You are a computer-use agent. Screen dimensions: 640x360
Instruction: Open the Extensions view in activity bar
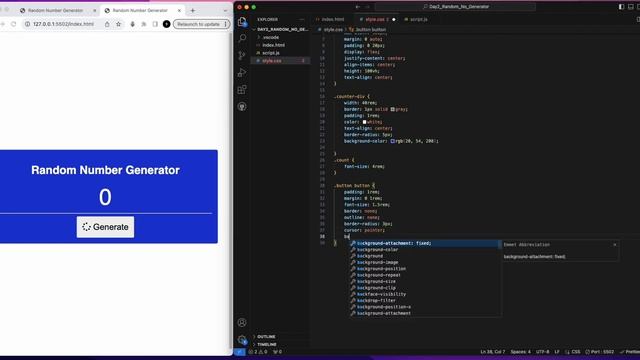pyautogui.click(x=242, y=89)
